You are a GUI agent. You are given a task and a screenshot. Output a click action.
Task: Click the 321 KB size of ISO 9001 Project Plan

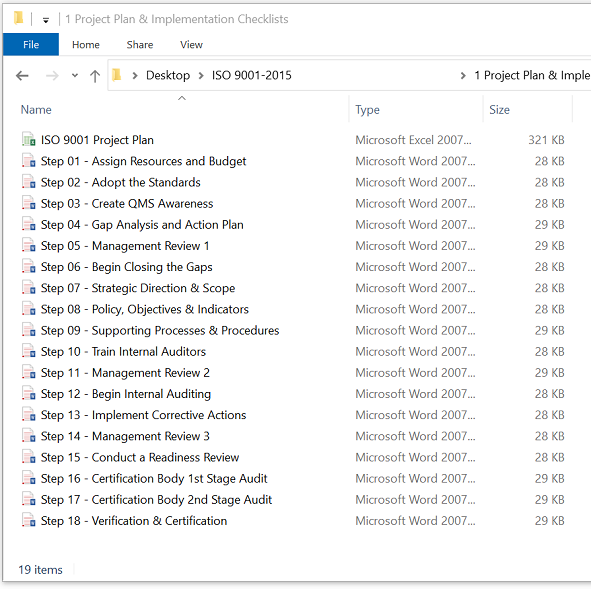(546, 140)
